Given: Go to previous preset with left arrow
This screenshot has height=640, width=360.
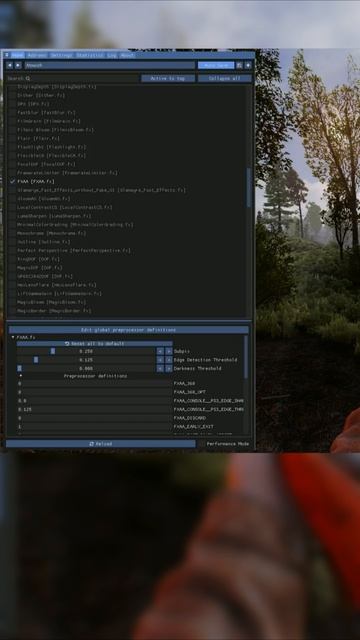Looking at the screenshot, I should click(10, 65).
